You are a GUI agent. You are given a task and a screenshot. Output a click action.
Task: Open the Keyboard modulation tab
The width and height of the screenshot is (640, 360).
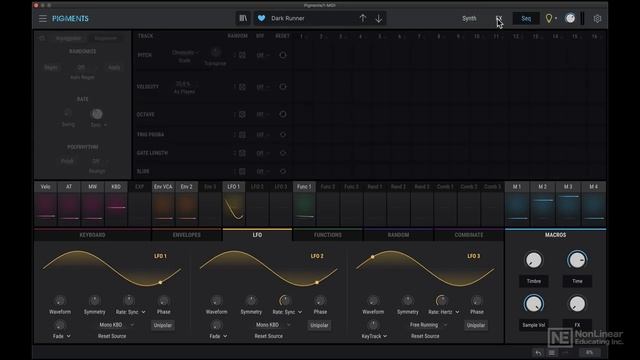pyautogui.click(x=93, y=235)
